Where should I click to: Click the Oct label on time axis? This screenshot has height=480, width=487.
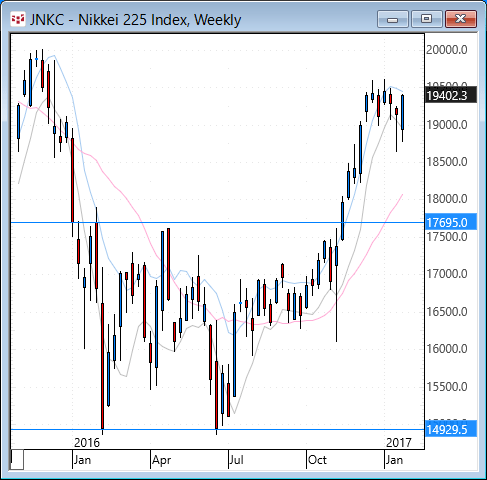point(317,460)
